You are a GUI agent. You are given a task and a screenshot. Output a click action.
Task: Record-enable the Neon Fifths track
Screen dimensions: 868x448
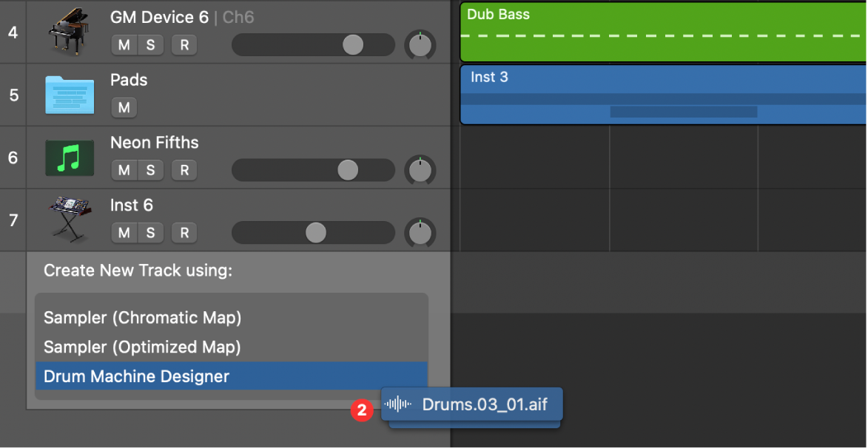point(184,170)
